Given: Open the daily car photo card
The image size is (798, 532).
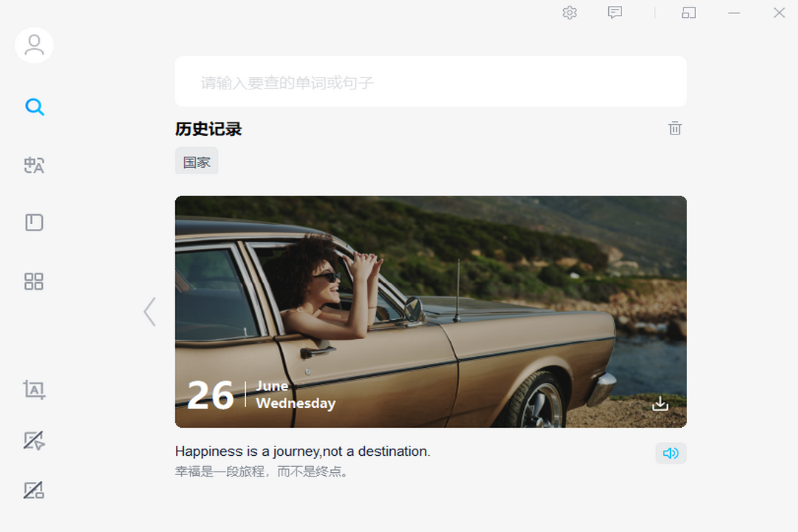Looking at the screenshot, I should click(431, 312).
